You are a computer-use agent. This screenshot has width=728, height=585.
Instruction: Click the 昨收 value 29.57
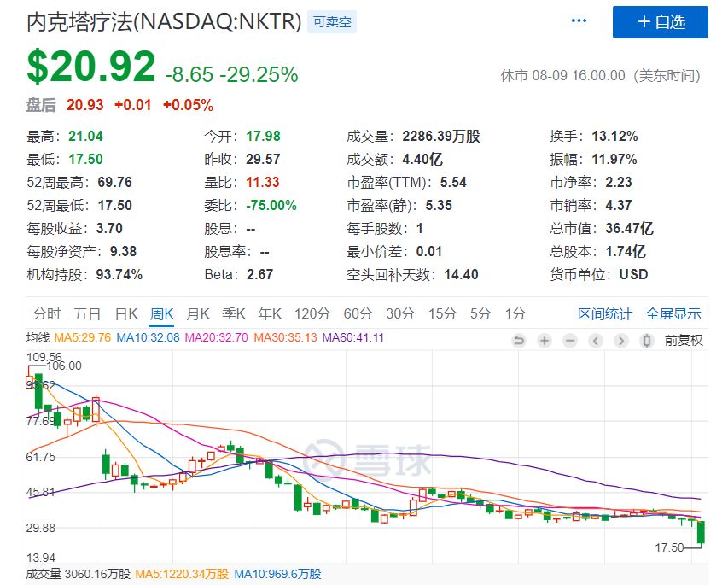point(263,160)
